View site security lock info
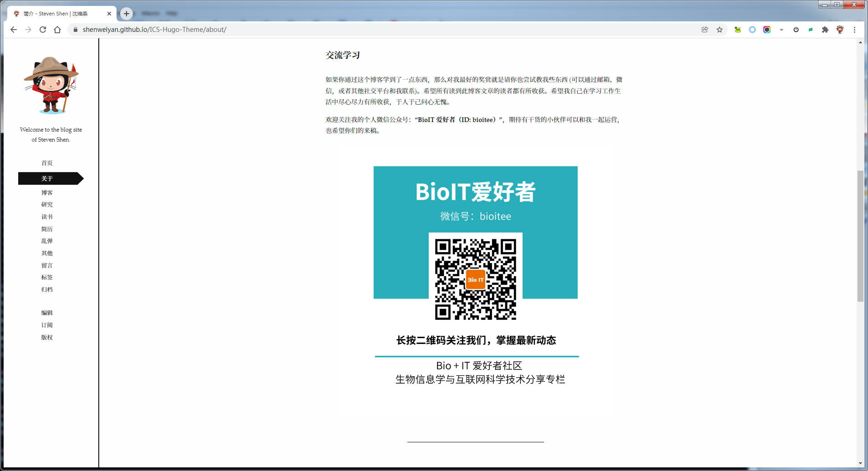 pyautogui.click(x=76, y=30)
